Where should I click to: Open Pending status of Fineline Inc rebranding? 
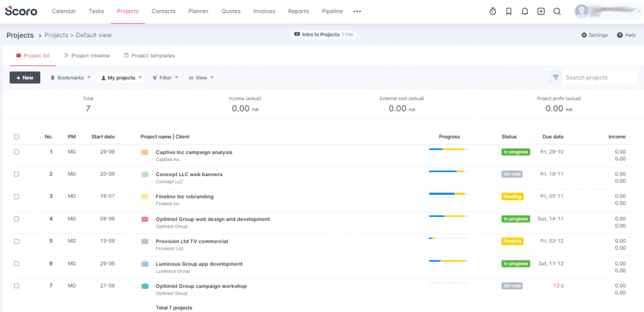click(512, 197)
